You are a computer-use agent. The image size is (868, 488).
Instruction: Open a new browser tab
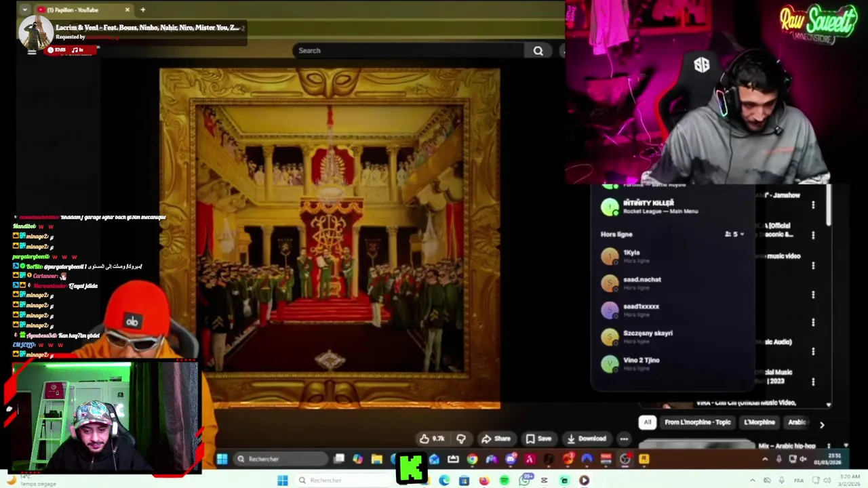point(142,9)
